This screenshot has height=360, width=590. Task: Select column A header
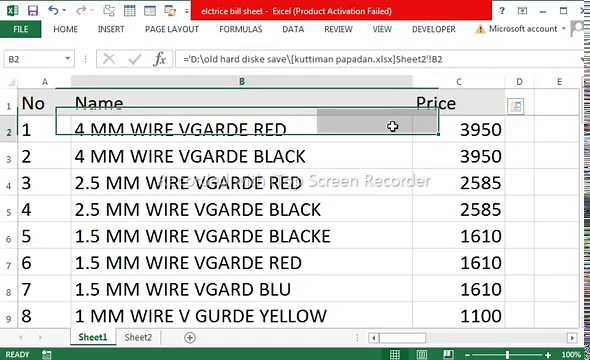tap(44, 82)
